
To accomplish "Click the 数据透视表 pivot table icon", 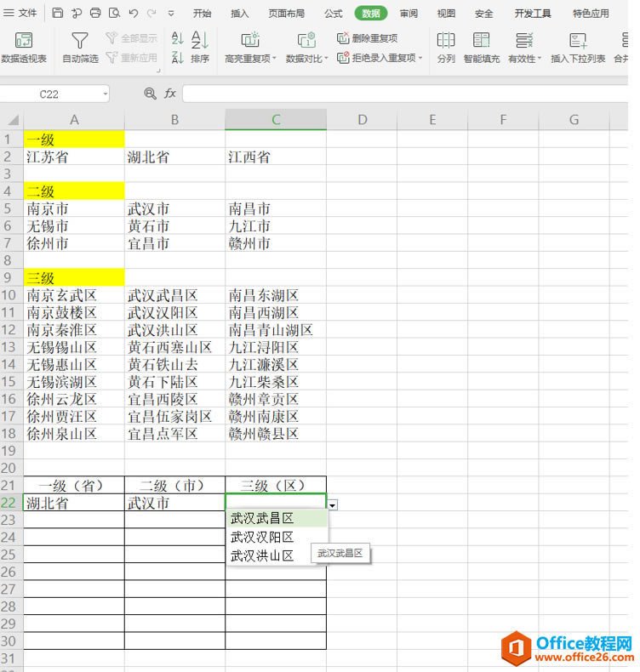I will (x=24, y=40).
